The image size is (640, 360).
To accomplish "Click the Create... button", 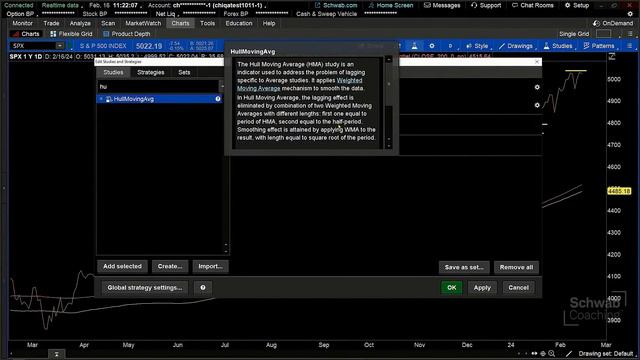I will click(x=170, y=266).
